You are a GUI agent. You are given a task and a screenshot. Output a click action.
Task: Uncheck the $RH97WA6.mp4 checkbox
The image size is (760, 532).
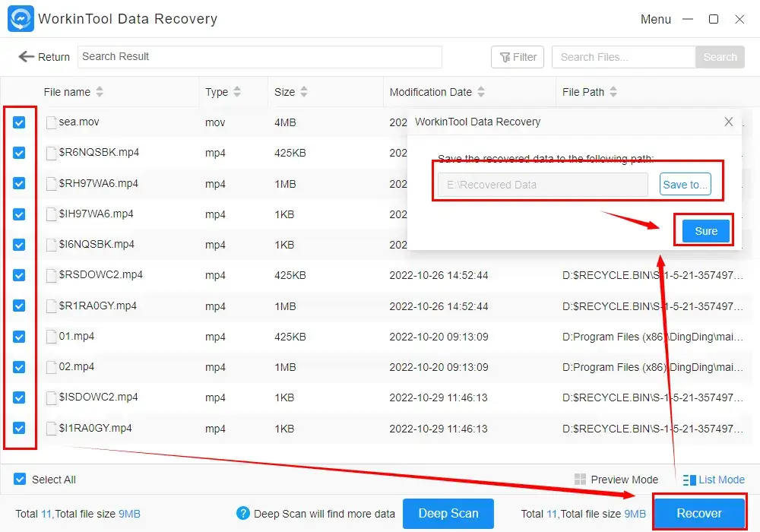pos(19,184)
